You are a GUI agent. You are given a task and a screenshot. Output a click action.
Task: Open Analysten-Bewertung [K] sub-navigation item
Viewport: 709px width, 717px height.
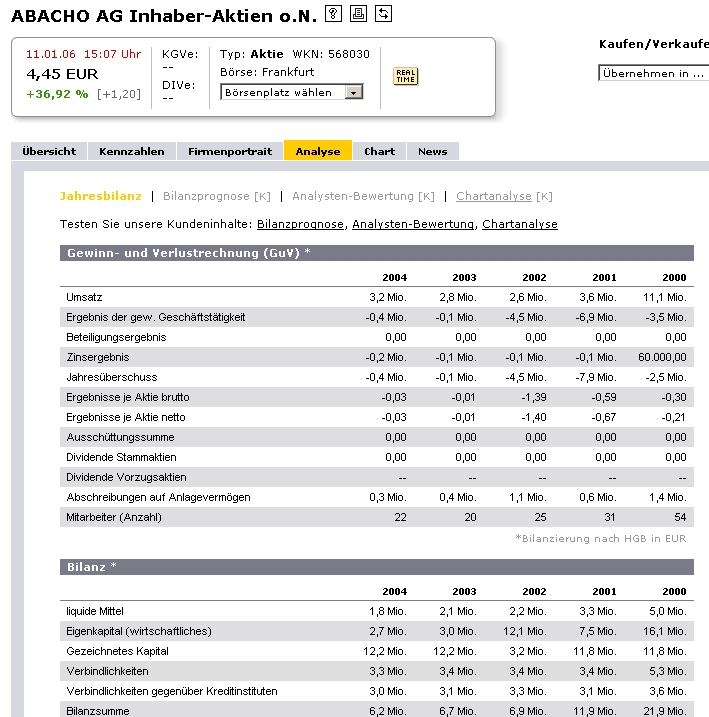[363, 196]
